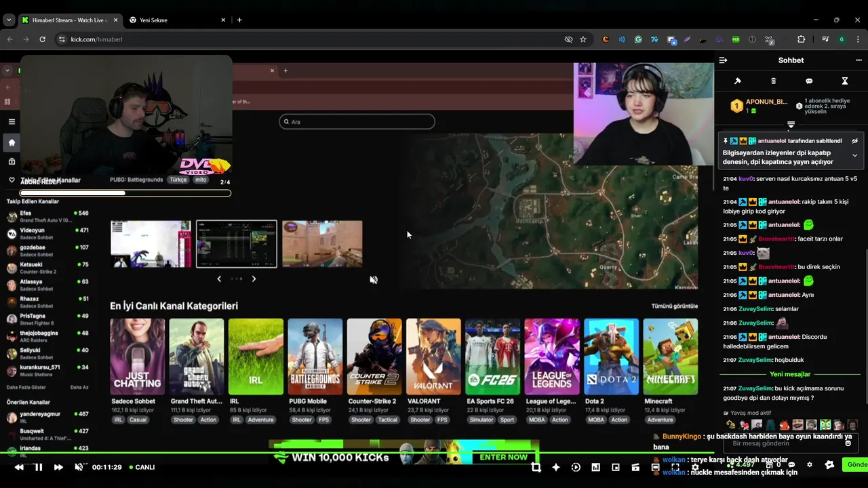Hide the pinned message from antuanelol

pyautogui.click(x=854, y=141)
